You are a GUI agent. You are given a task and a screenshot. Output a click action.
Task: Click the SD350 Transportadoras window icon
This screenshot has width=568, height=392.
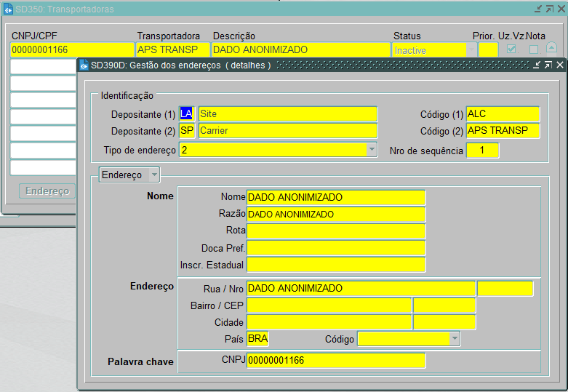click(8, 9)
